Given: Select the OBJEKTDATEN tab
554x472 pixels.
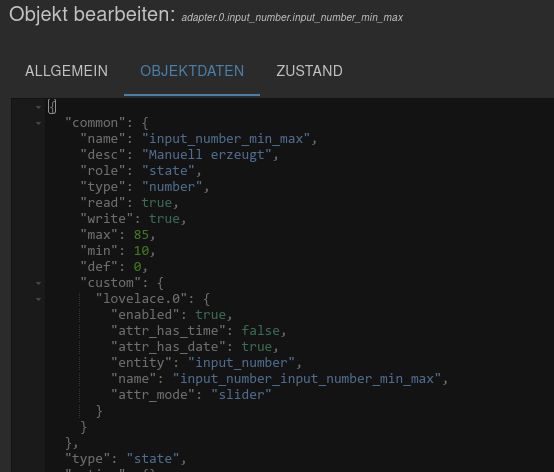Looking at the screenshot, I should coord(192,71).
